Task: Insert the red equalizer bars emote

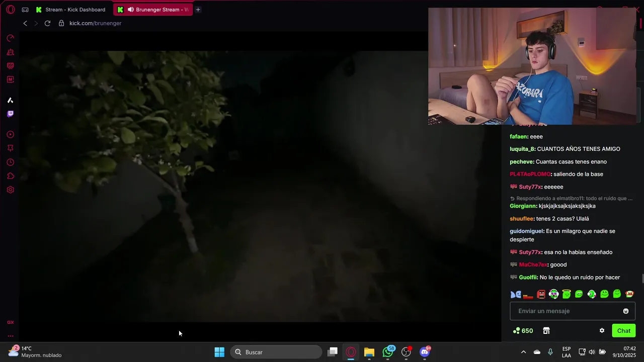Action: pyautogui.click(x=528, y=296)
